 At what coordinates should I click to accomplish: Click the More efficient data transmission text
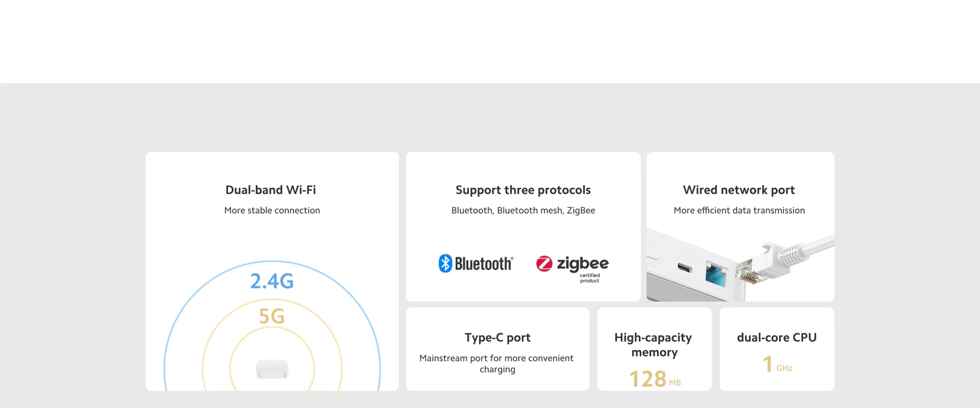[739, 211]
